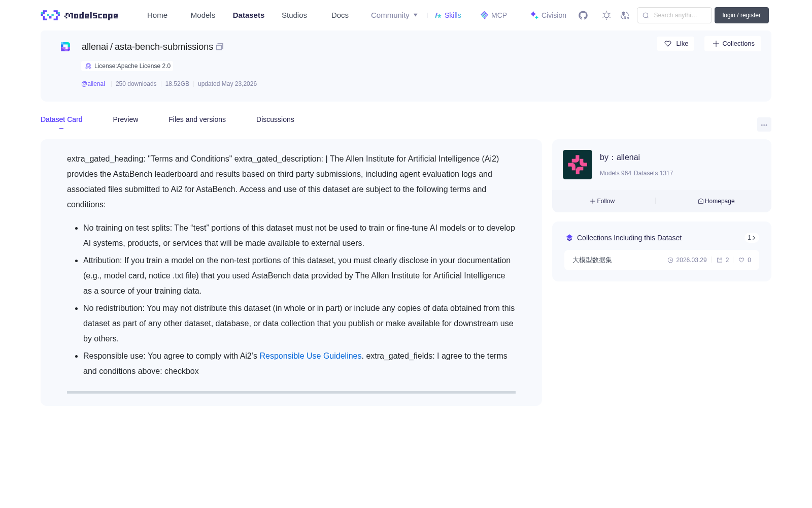812x508 pixels.
Task: Click the allenai / asta-bench-submissions title
Action: 147,47
